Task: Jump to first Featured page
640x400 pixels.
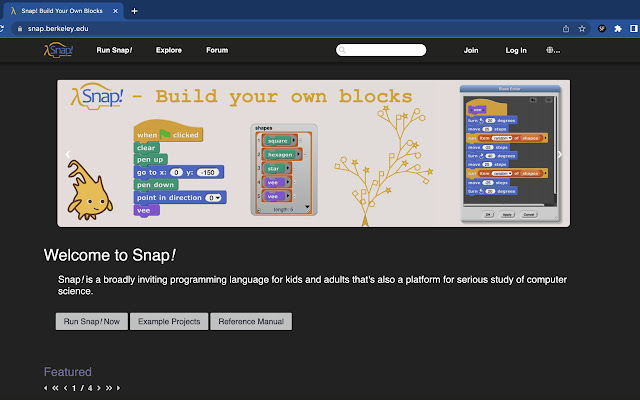Action: (45, 388)
